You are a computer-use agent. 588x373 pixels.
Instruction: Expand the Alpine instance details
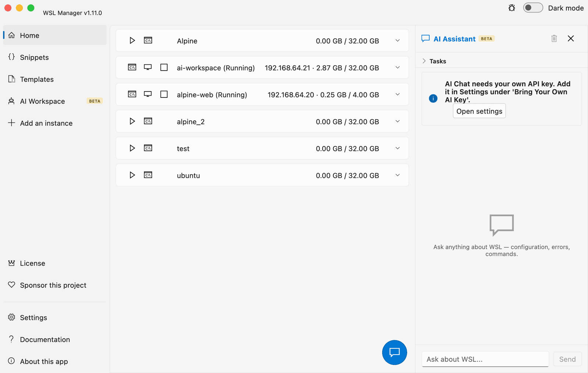pos(398,40)
